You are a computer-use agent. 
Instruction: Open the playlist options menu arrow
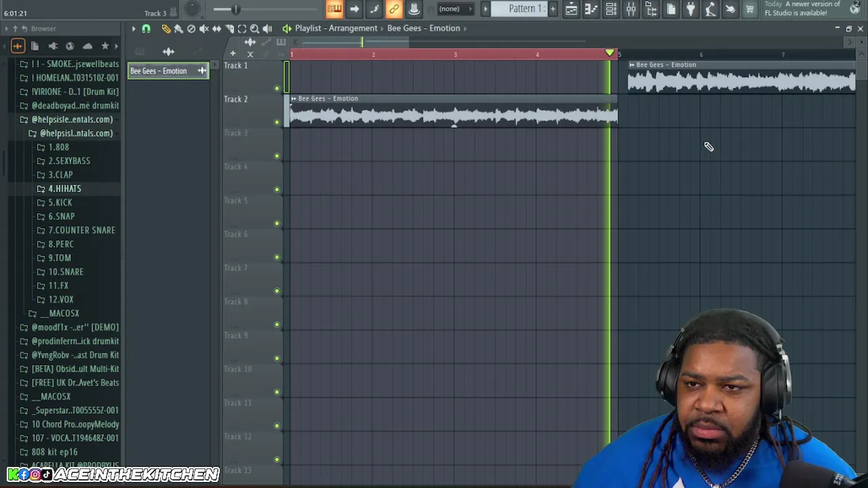134,28
